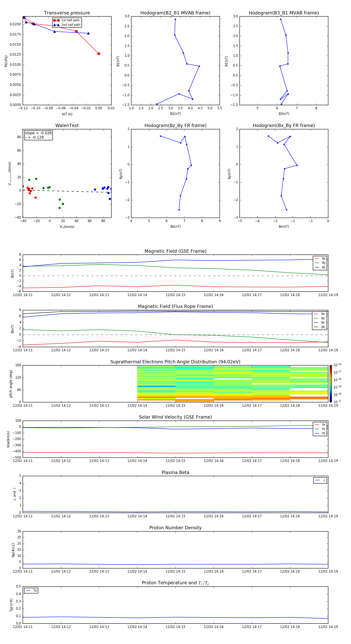Image resolution: width=351 pixels, height=644 pixels.
Task: Select the βp legend entry in Plasma Beta
Action: [320, 480]
